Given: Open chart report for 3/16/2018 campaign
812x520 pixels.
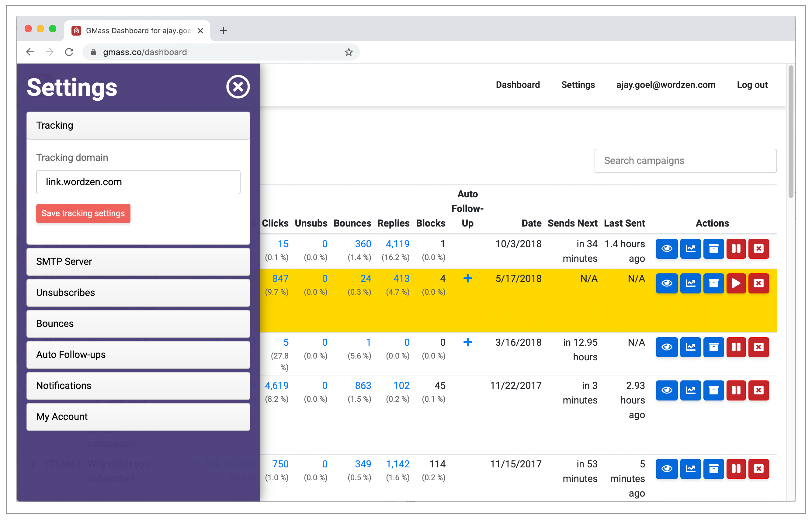Looking at the screenshot, I should click(x=690, y=347).
